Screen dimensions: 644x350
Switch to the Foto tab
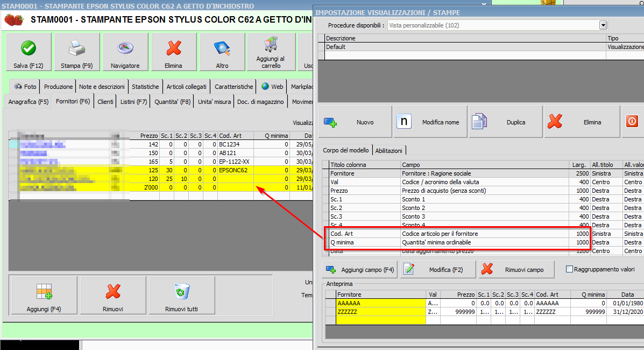point(25,87)
